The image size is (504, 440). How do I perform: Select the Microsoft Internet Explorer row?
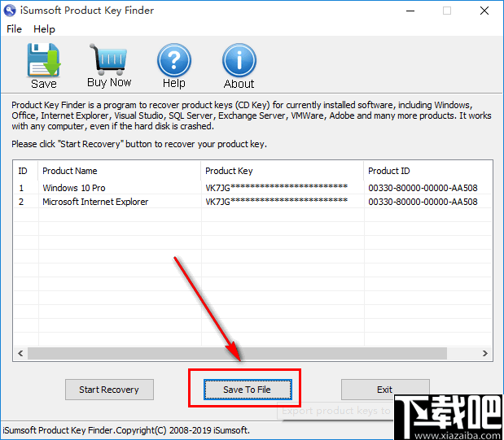(252, 202)
